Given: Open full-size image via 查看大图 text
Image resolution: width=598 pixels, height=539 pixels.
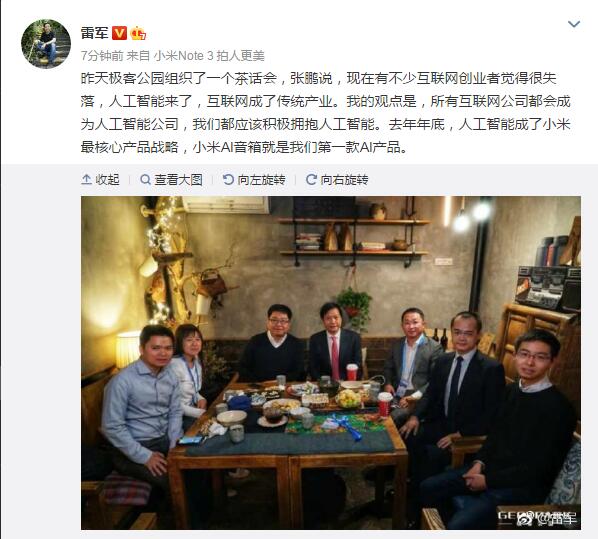Looking at the screenshot, I should [178, 180].
